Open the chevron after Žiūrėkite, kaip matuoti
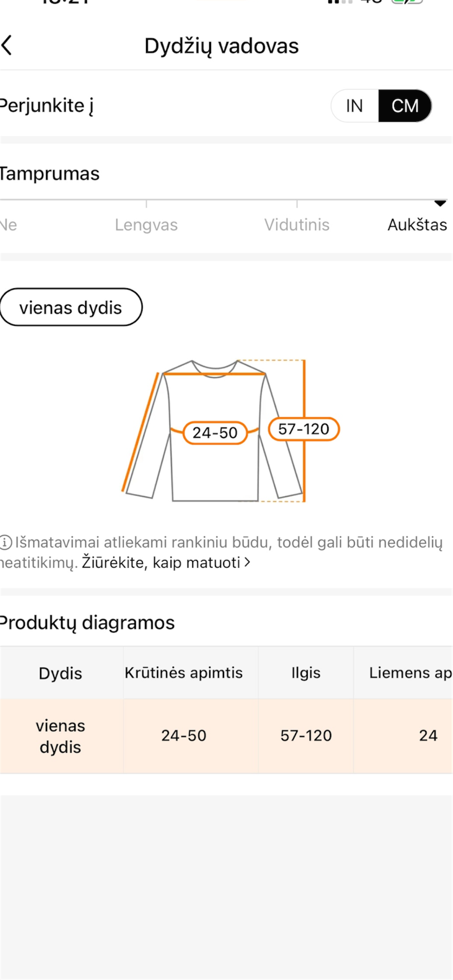 click(246, 563)
